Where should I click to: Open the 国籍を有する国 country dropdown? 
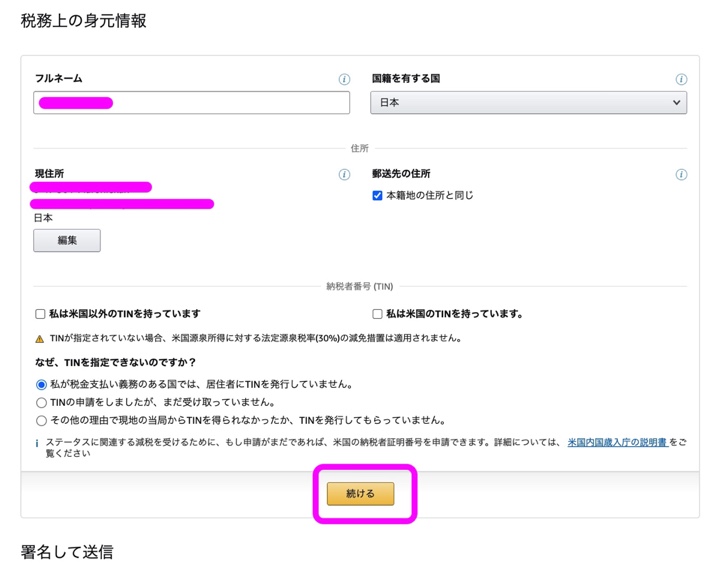point(528,102)
